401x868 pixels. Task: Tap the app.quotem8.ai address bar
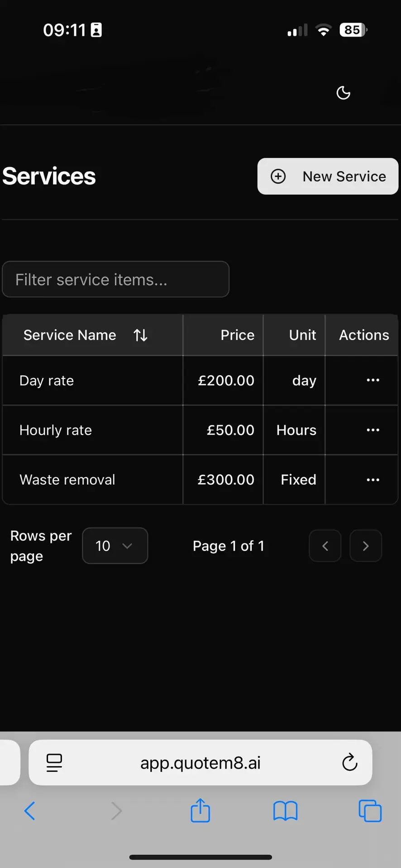(x=200, y=763)
